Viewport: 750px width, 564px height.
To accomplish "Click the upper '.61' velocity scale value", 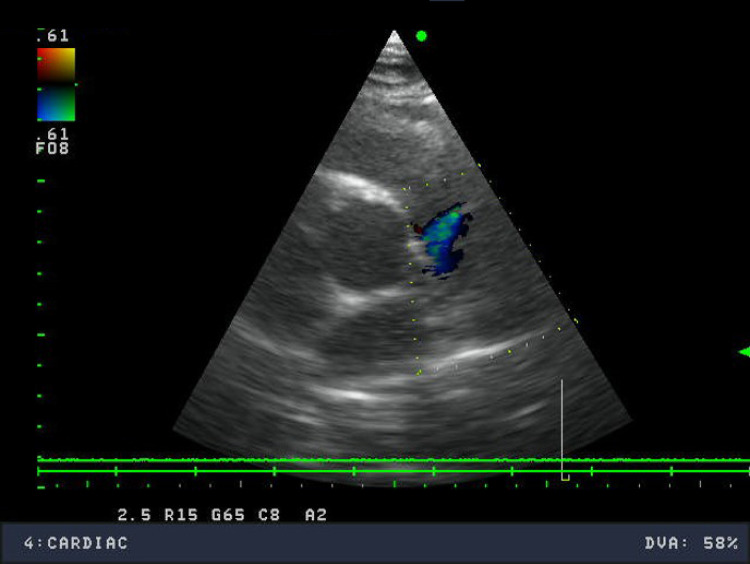I will (x=53, y=36).
